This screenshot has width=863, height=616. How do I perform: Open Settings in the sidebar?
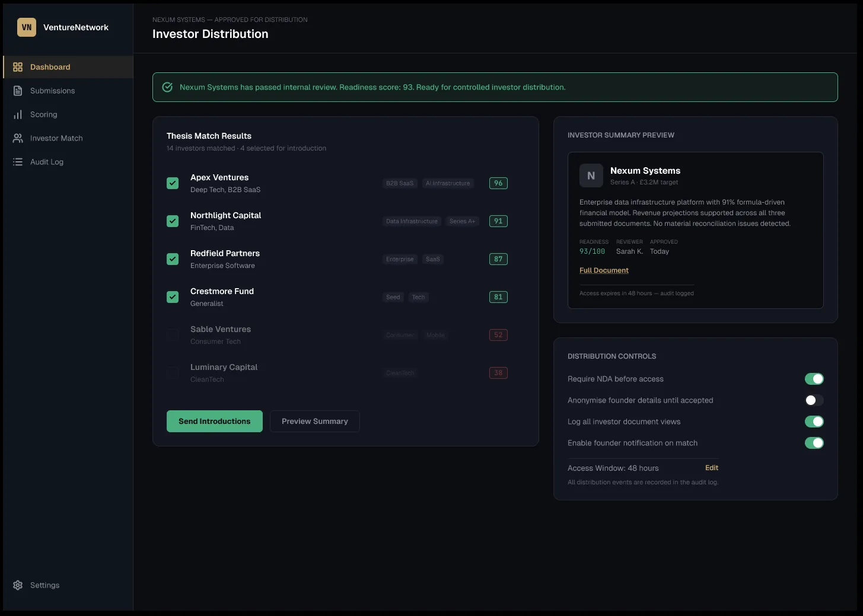click(68, 585)
